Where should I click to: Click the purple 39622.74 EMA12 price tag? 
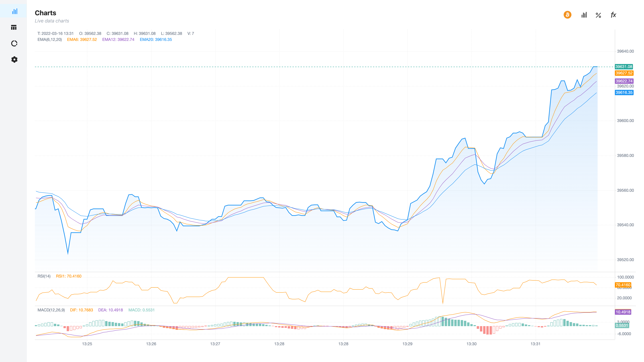point(624,81)
